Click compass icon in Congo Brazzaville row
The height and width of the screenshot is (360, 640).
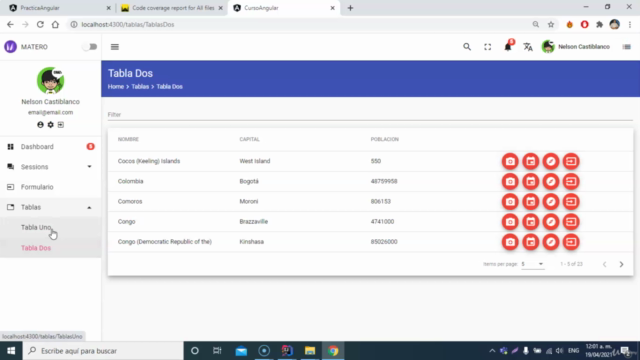click(551, 222)
